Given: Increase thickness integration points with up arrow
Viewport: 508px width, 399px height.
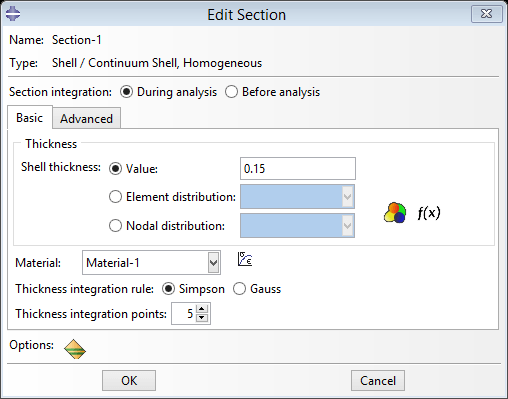Looking at the screenshot, I should point(202,309).
